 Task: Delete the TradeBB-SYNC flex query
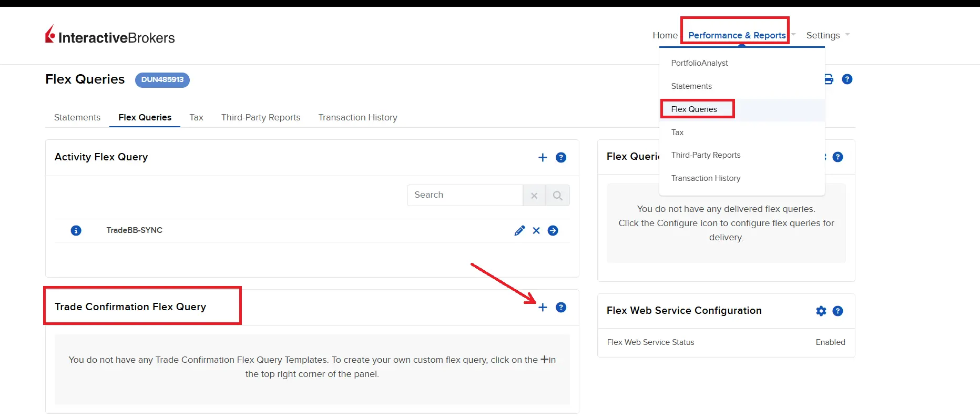click(536, 231)
